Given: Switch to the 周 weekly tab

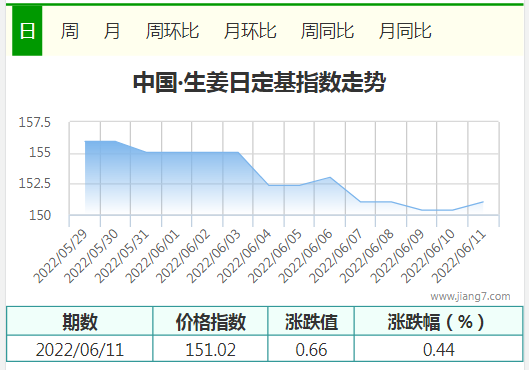Looking at the screenshot, I should (70, 31).
